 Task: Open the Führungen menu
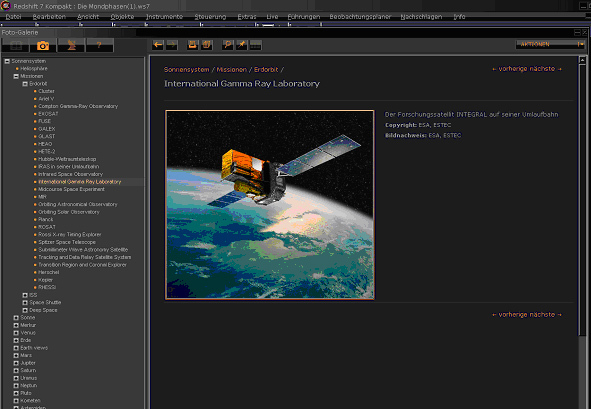coord(304,17)
